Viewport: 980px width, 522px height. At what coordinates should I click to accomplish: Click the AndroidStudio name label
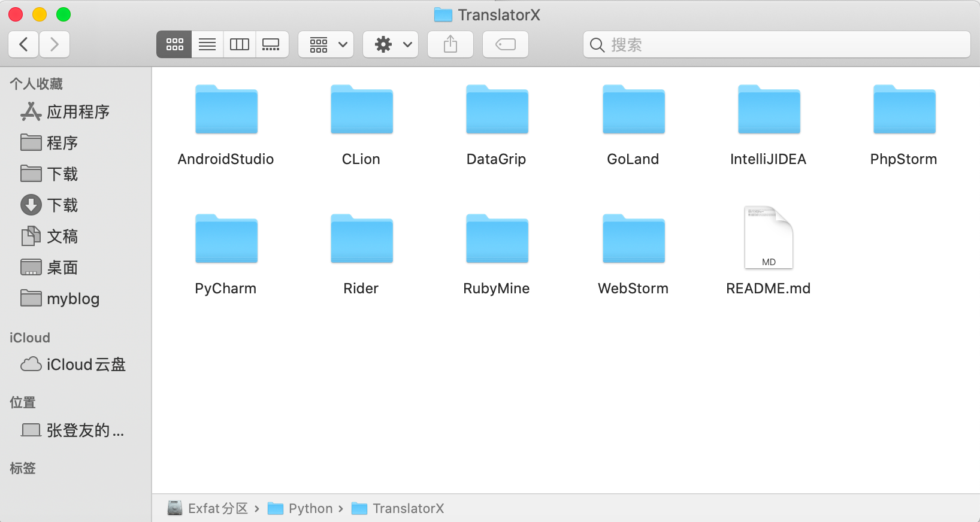tap(226, 159)
